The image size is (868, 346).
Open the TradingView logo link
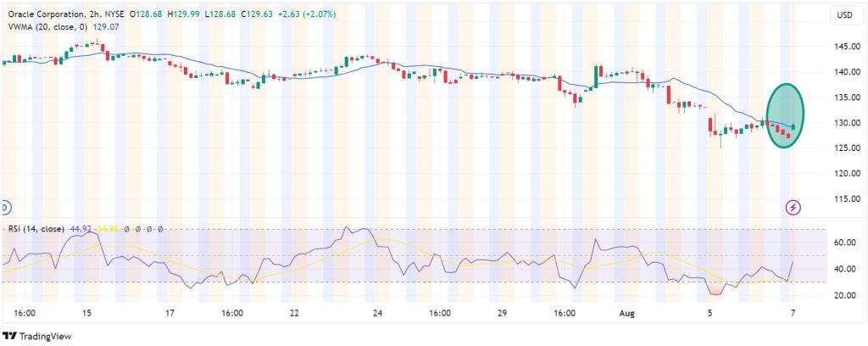tap(37, 336)
